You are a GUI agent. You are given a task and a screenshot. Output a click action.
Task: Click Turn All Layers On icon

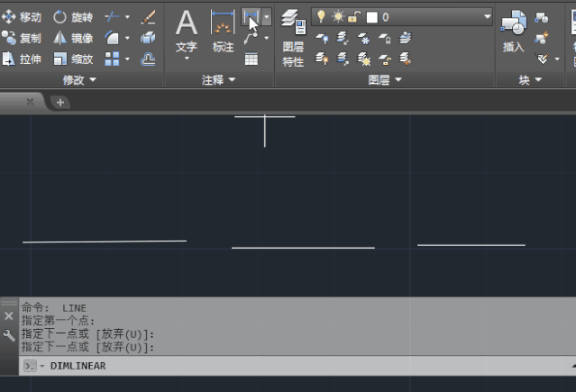click(x=322, y=59)
